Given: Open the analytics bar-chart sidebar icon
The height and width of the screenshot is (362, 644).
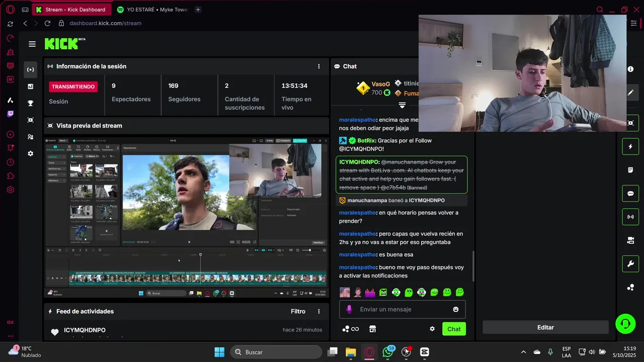Looking at the screenshot, I should click(30, 86).
